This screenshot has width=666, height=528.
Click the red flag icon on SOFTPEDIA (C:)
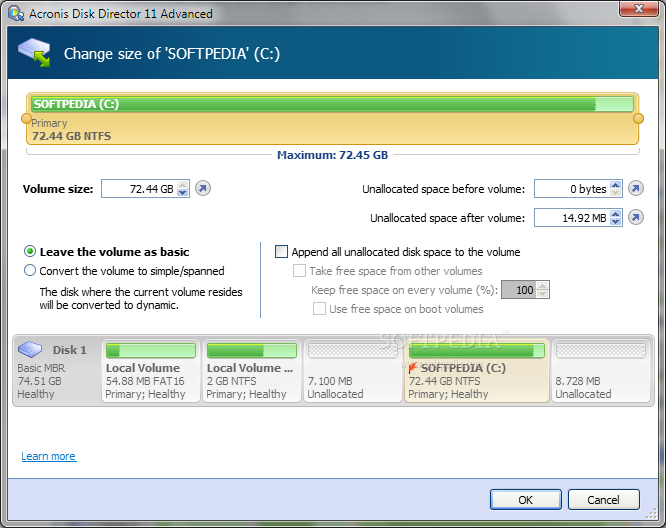412,367
